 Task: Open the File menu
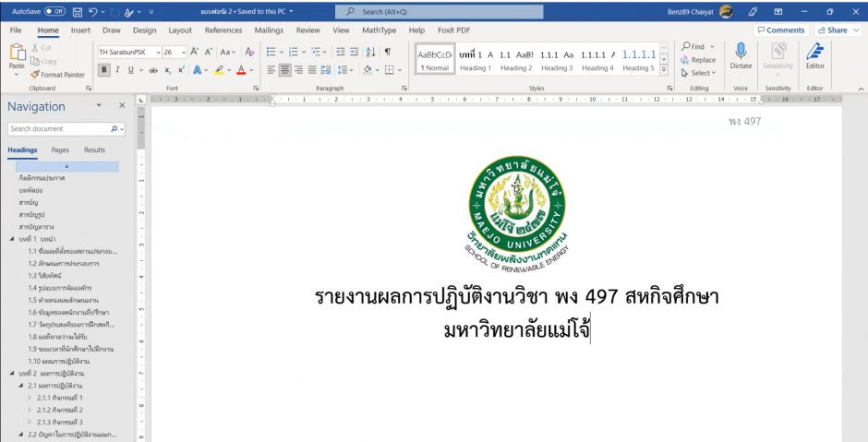(x=16, y=30)
